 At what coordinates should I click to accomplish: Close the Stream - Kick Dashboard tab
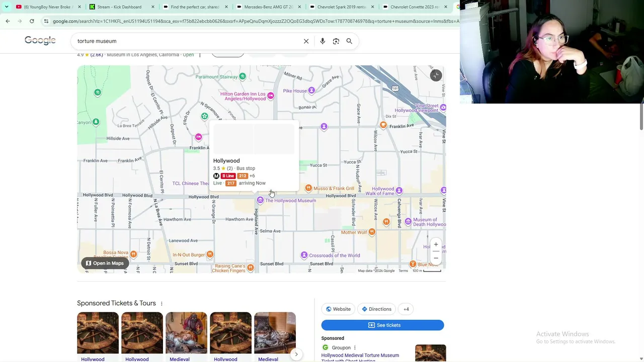click(153, 7)
